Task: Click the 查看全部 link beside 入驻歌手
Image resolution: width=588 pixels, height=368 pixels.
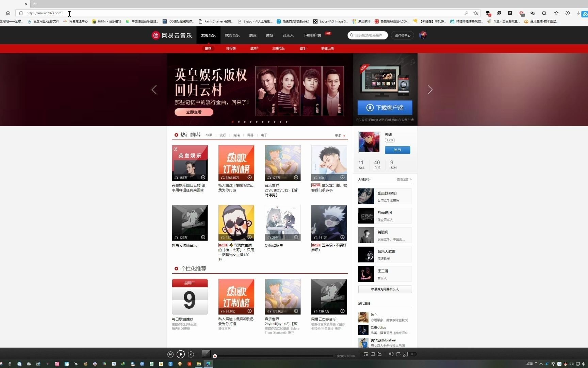Action: pos(404,179)
